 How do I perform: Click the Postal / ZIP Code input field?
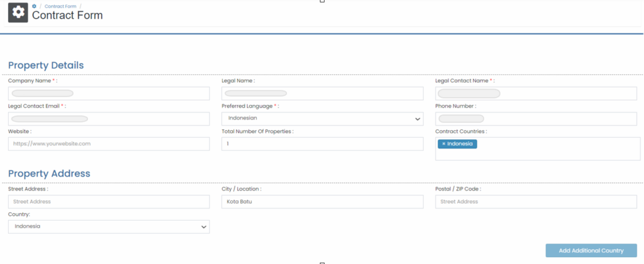tap(536, 202)
